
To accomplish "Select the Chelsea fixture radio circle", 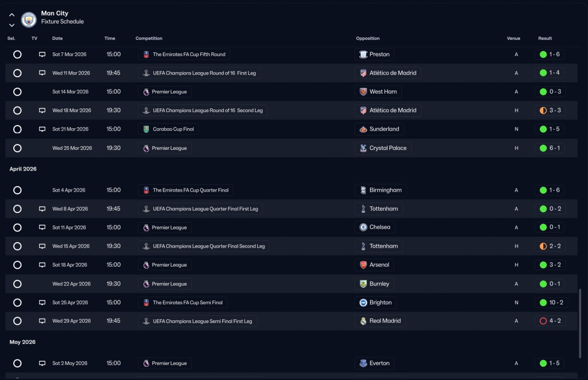I will (x=17, y=227).
